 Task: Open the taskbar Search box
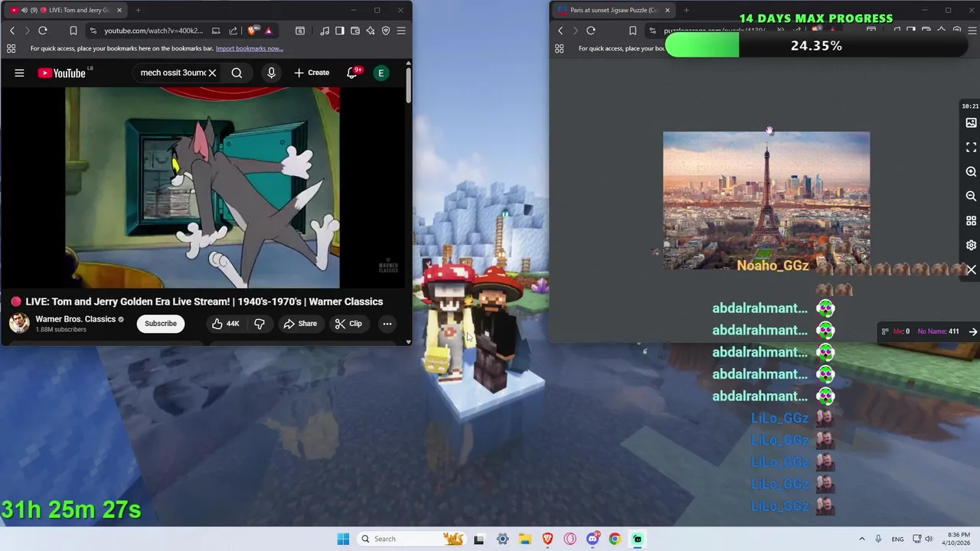coord(413,539)
